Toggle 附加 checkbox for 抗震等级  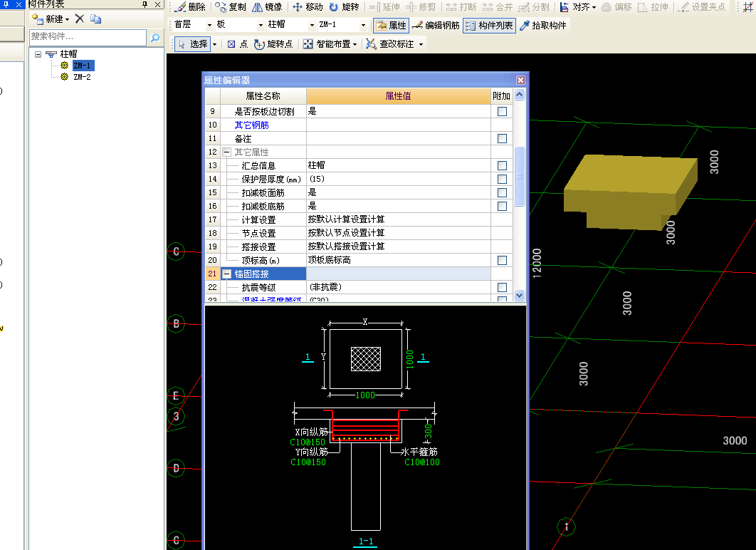[x=502, y=287]
